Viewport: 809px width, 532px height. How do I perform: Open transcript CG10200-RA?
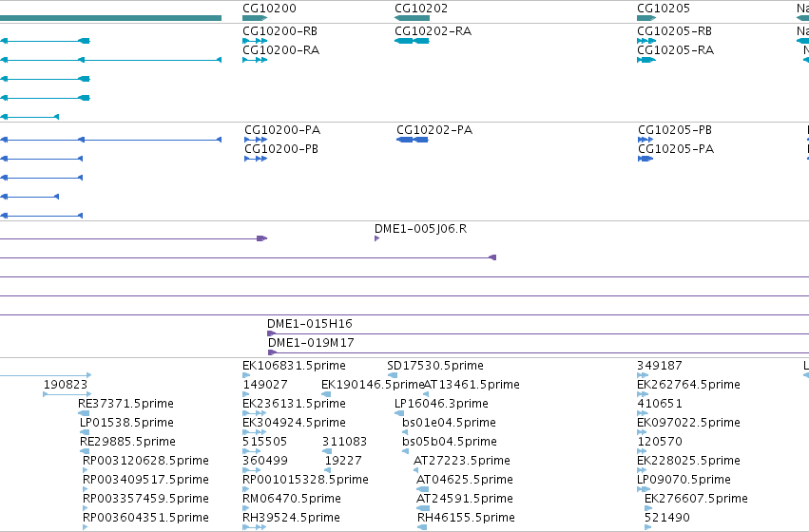[281, 50]
